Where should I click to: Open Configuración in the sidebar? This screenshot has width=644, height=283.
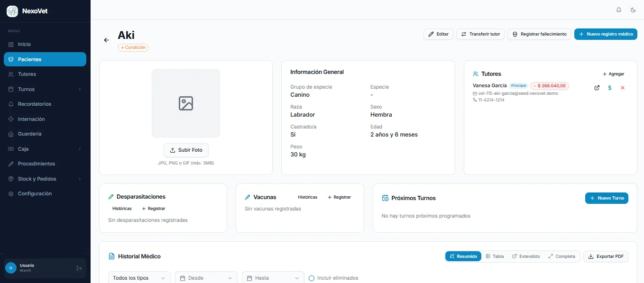(x=45, y=193)
